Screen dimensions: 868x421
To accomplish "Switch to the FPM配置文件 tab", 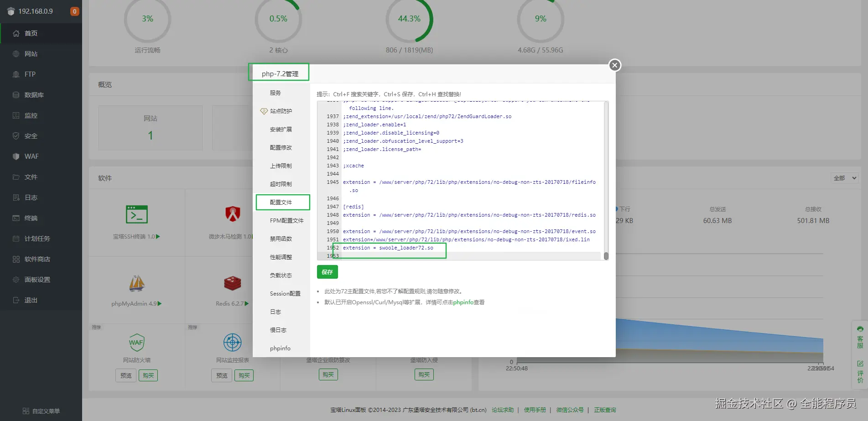I will click(281, 221).
